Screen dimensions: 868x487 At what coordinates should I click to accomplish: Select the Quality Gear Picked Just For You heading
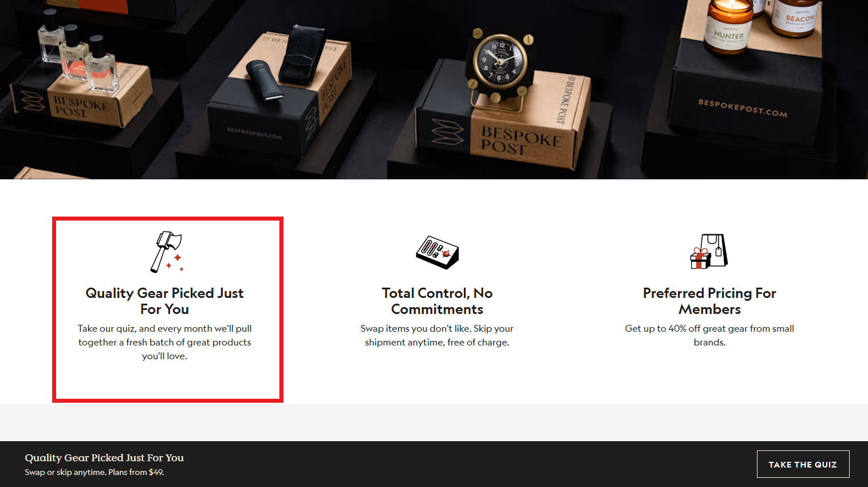pyautogui.click(x=165, y=301)
